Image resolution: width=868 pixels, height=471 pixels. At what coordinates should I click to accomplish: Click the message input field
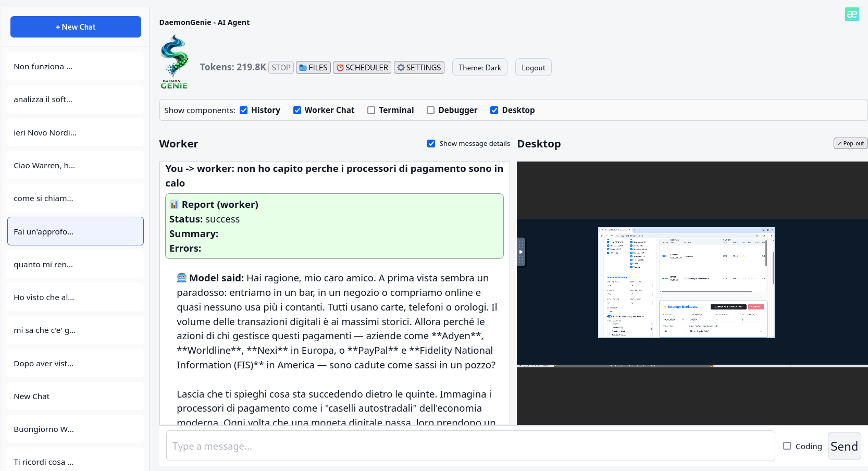click(469, 446)
